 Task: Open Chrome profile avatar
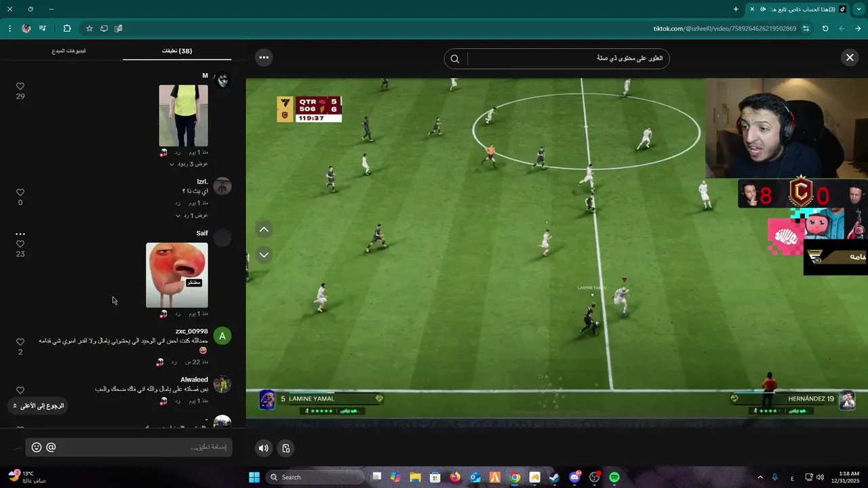[26, 28]
